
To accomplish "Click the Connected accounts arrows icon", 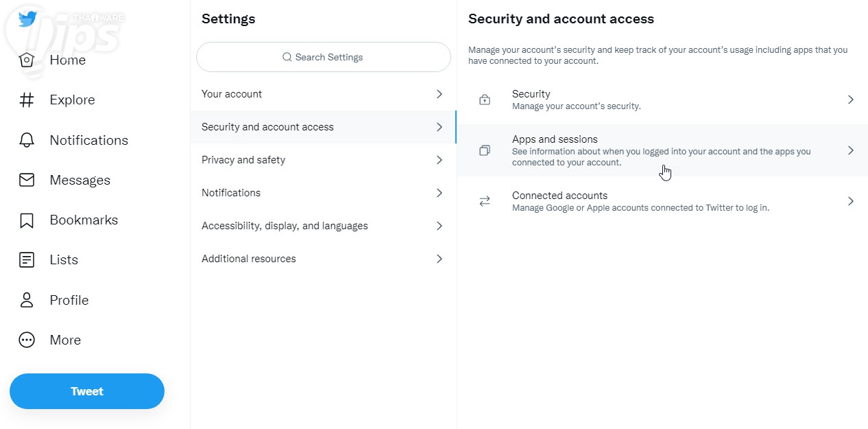I will click(x=485, y=201).
